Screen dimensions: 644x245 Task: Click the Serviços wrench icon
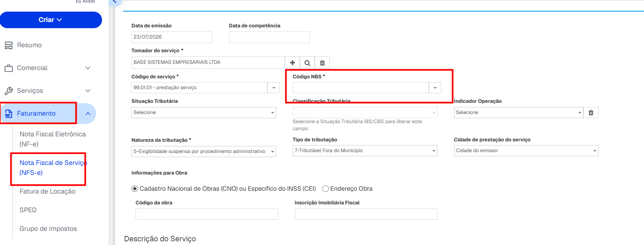tap(9, 91)
